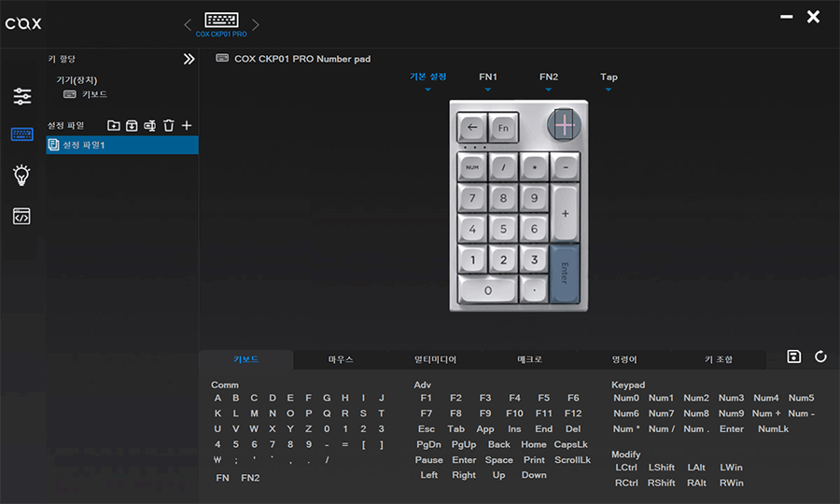Click the import profile folder icon
Image resolution: width=840 pixels, height=504 pixels.
point(114,125)
